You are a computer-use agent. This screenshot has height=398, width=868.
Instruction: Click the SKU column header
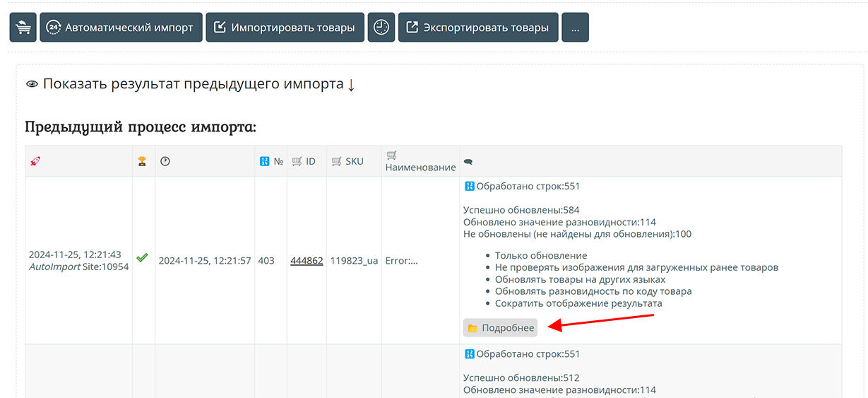347,161
